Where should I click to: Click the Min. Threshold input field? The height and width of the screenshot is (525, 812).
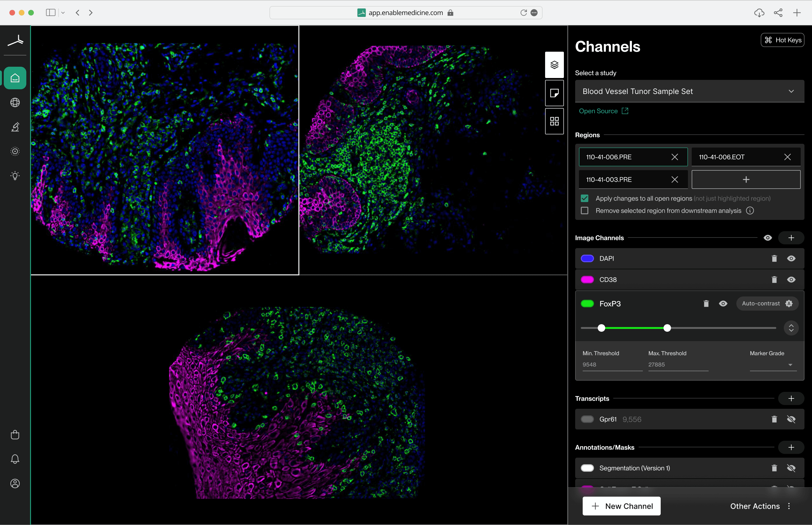point(612,365)
